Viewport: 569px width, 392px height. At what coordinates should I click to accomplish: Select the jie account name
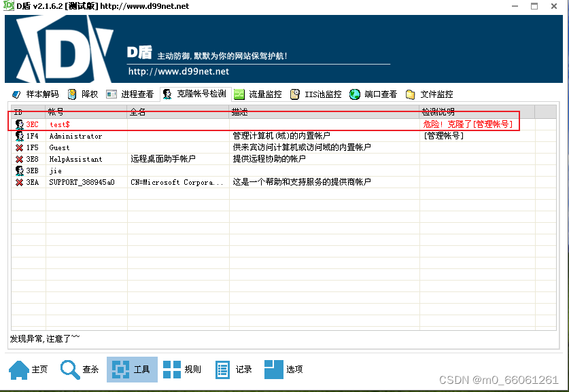(56, 171)
